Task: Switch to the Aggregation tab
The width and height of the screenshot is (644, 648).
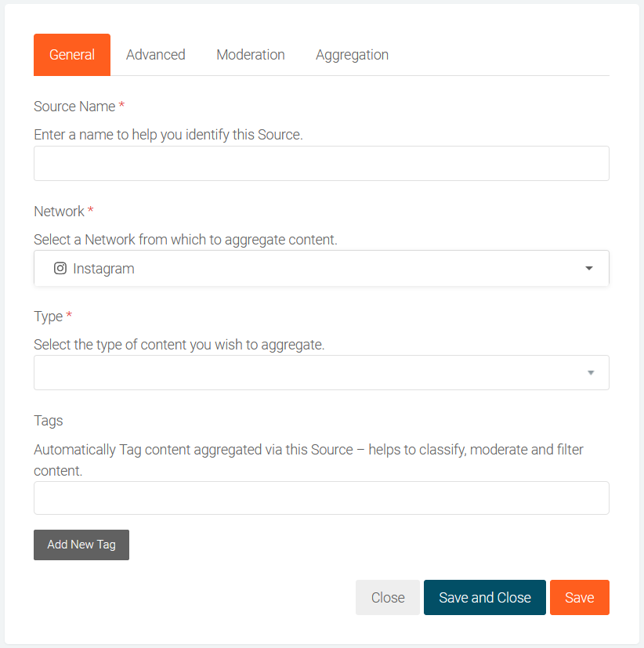Action: coord(352,55)
